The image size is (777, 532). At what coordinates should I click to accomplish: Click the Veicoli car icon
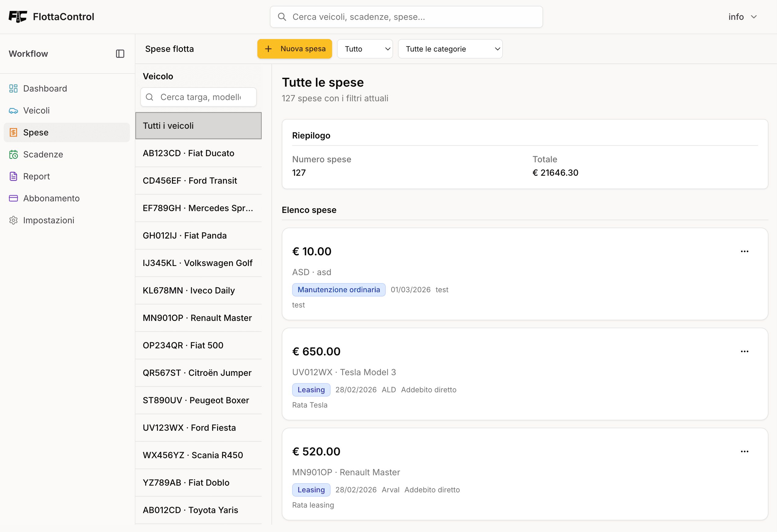click(13, 111)
